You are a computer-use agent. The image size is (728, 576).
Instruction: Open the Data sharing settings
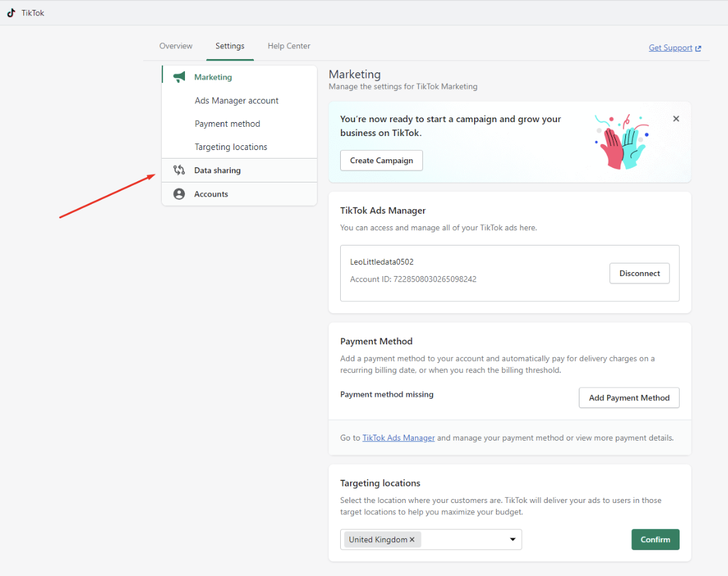coord(239,170)
